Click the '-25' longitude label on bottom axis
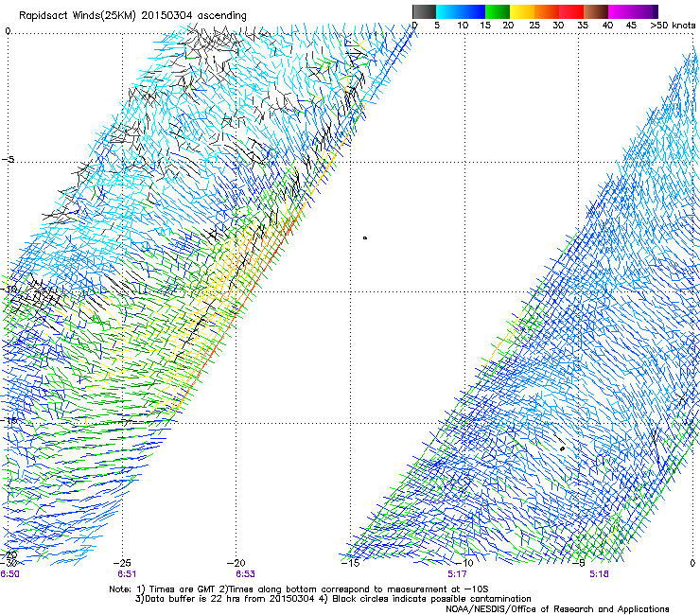700x615 pixels. click(122, 563)
